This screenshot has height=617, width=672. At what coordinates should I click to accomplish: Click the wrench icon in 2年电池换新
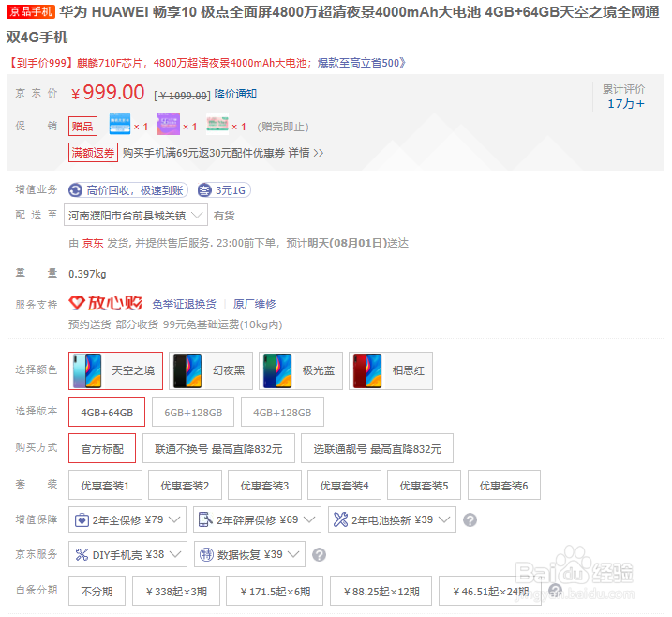tap(341, 519)
